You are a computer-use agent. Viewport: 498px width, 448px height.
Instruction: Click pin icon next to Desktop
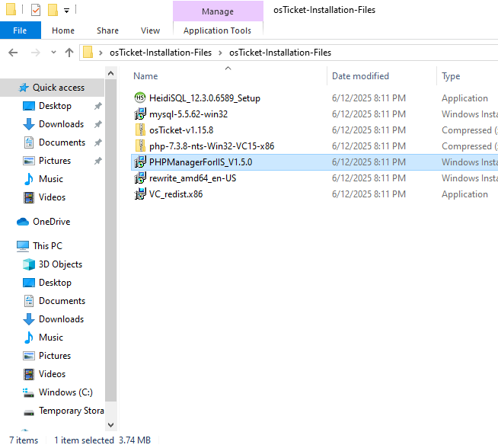(x=97, y=106)
